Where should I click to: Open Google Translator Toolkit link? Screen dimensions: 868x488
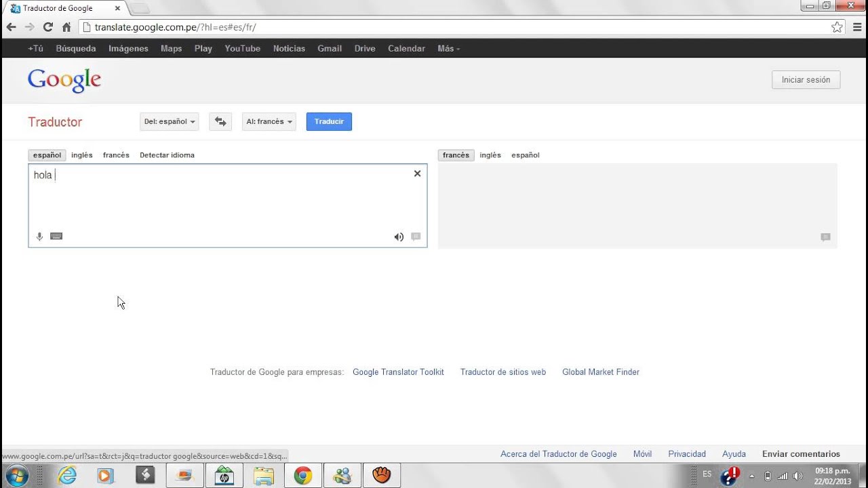(398, 372)
